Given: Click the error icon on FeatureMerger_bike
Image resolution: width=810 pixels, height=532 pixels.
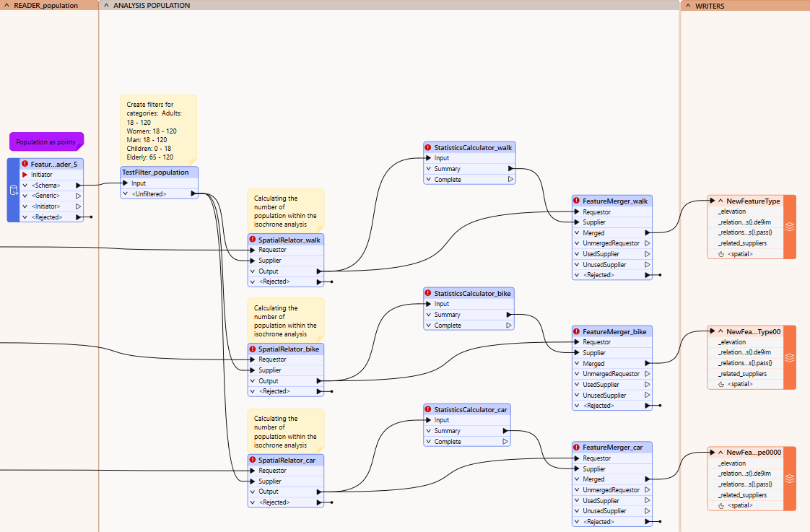Looking at the screenshot, I should click(577, 331).
